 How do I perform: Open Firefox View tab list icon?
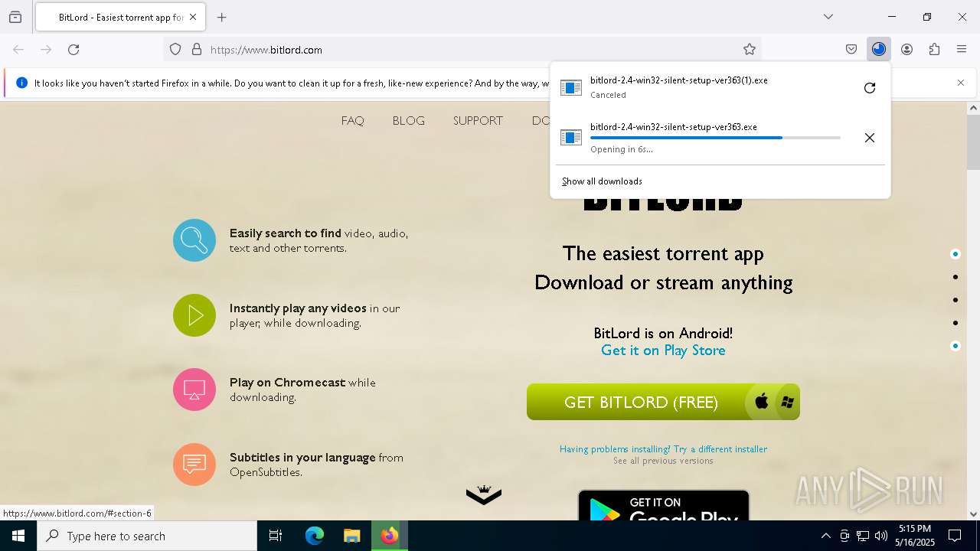point(15,17)
